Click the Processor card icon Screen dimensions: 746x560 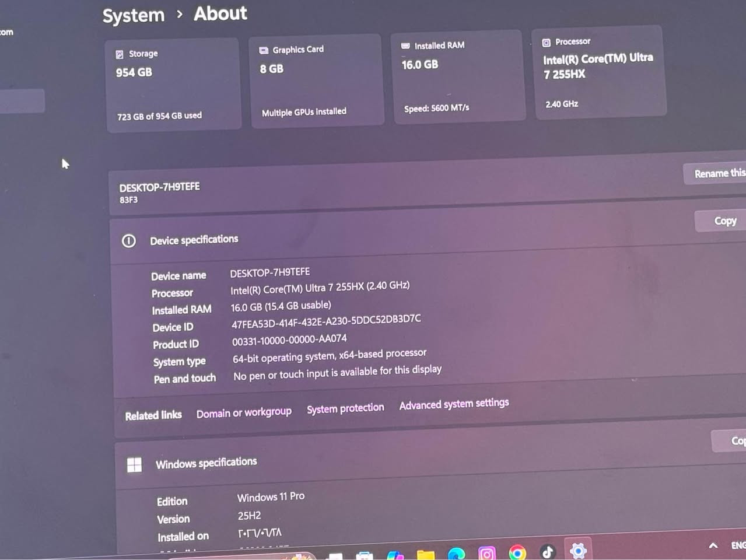tap(547, 42)
